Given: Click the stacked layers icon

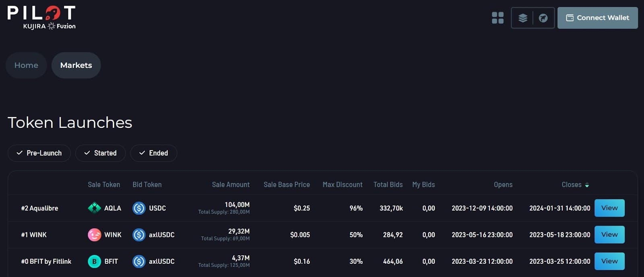Looking at the screenshot, I should pos(522,18).
